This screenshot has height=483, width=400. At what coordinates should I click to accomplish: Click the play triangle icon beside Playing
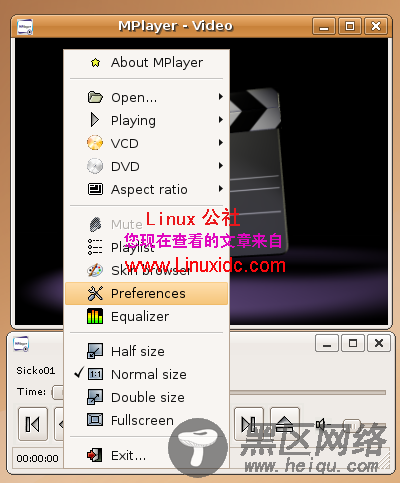(x=95, y=120)
